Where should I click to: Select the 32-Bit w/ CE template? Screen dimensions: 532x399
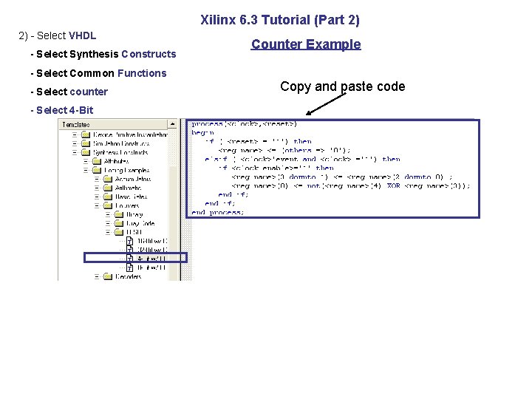(152, 250)
